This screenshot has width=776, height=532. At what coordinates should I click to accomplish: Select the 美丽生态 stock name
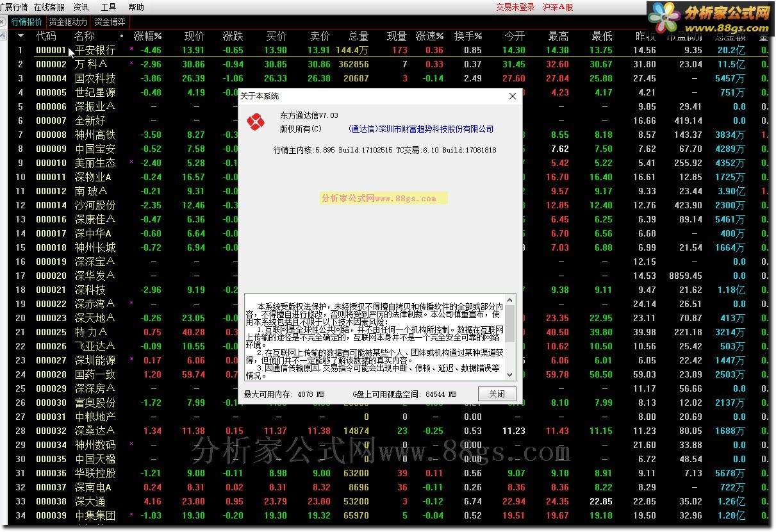tap(95, 163)
